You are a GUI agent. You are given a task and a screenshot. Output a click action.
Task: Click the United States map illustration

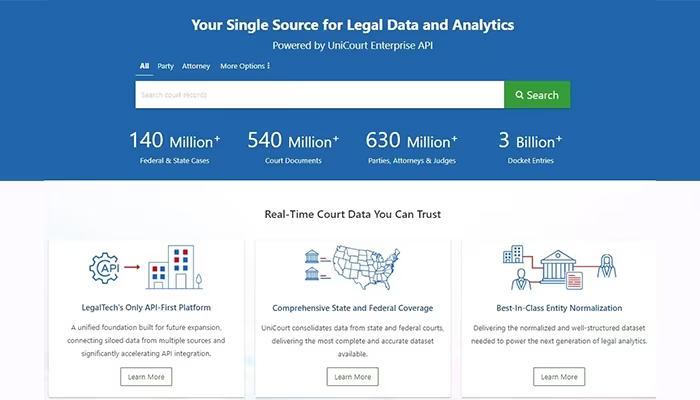(x=366, y=267)
